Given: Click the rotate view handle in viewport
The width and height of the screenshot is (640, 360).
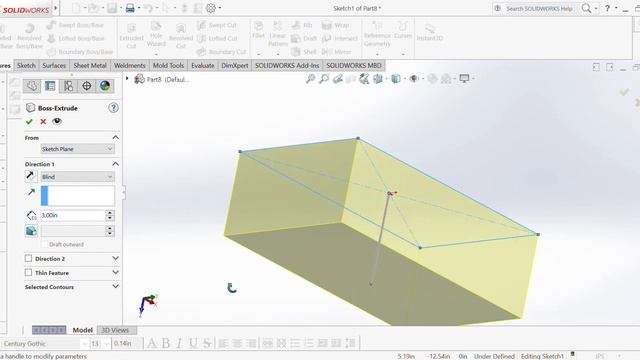Looking at the screenshot, I should pos(231,288).
